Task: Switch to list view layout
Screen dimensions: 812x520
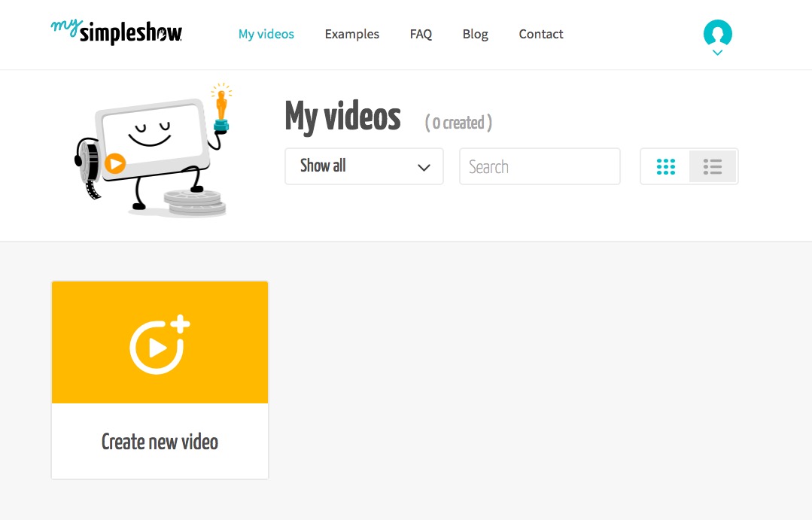Action: [x=712, y=166]
